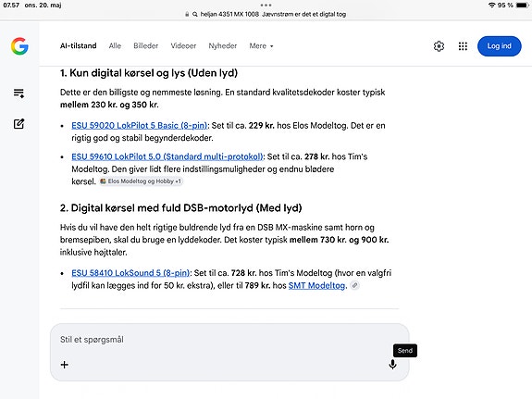
Task: Click the Log ind button
Action: click(x=499, y=46)
